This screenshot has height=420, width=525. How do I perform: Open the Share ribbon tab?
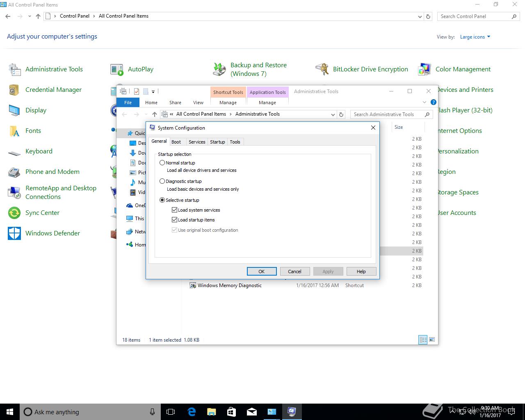pyautogui.click(x=175, y=103)
